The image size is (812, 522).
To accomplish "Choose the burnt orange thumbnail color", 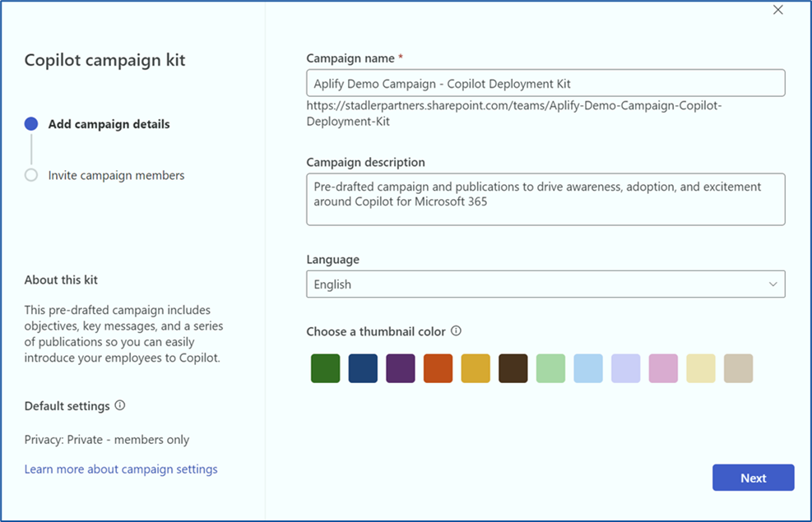I will coord(438,368).
